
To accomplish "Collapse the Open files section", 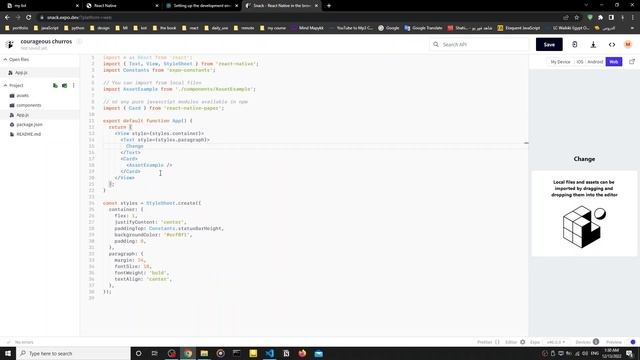I will tap(16, 60).
